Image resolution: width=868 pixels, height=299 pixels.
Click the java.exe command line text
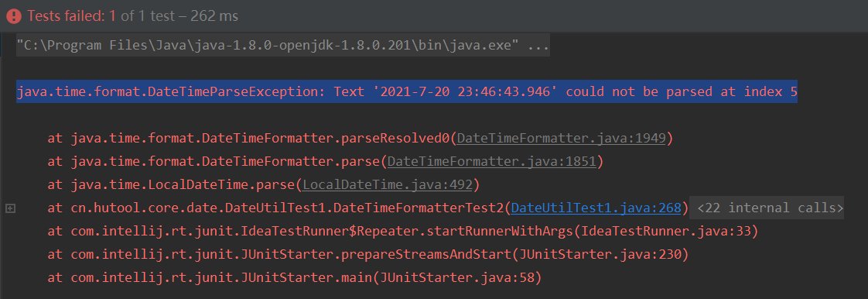pyautogui.click(x=283, y=46)
